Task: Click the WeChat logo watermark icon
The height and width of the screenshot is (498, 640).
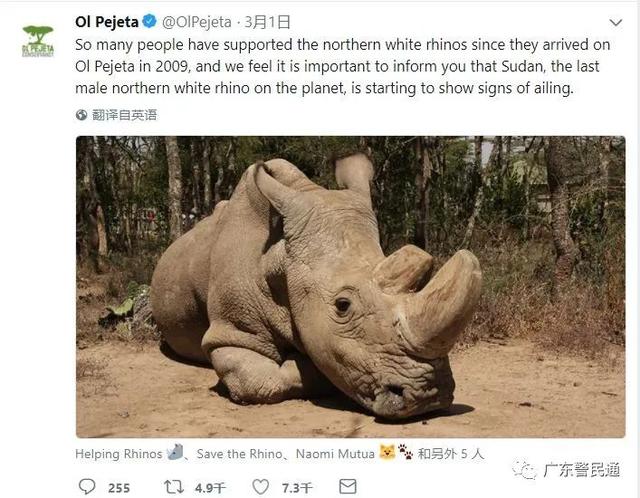Action: [x=521, y=469]
